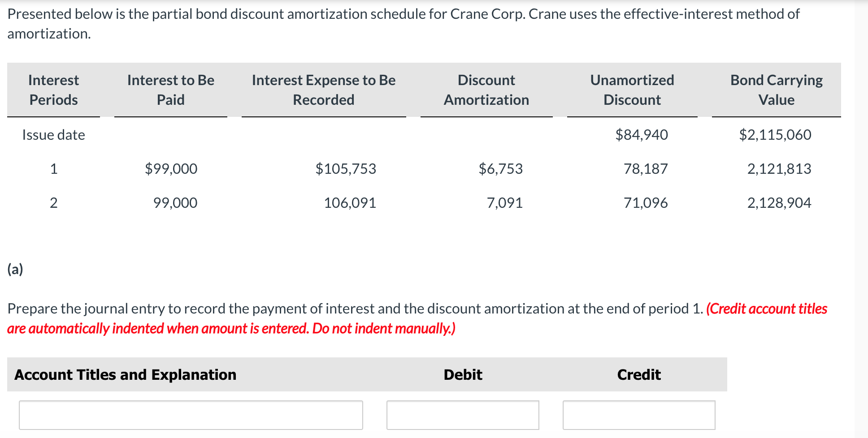868x438 pixels.
Task: Click the $99,000 interest paid amount
Action: tap(170, 169)
